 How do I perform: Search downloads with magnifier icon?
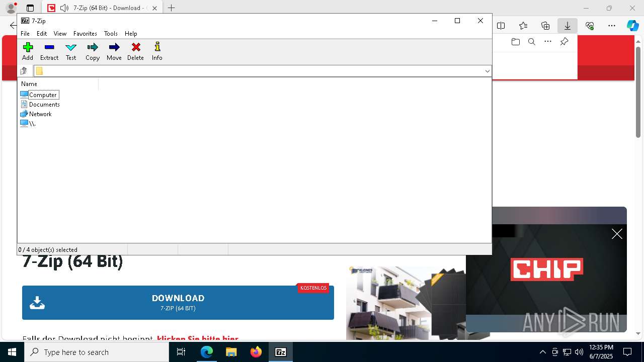[531, 42]
